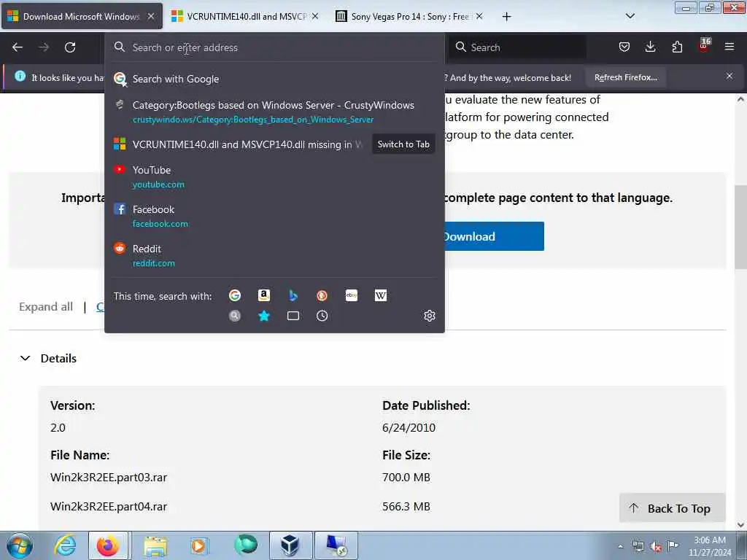Focus the Search box in toolbar
The width and height of the screenshot is (747, 560).
[x=519, y=47]
